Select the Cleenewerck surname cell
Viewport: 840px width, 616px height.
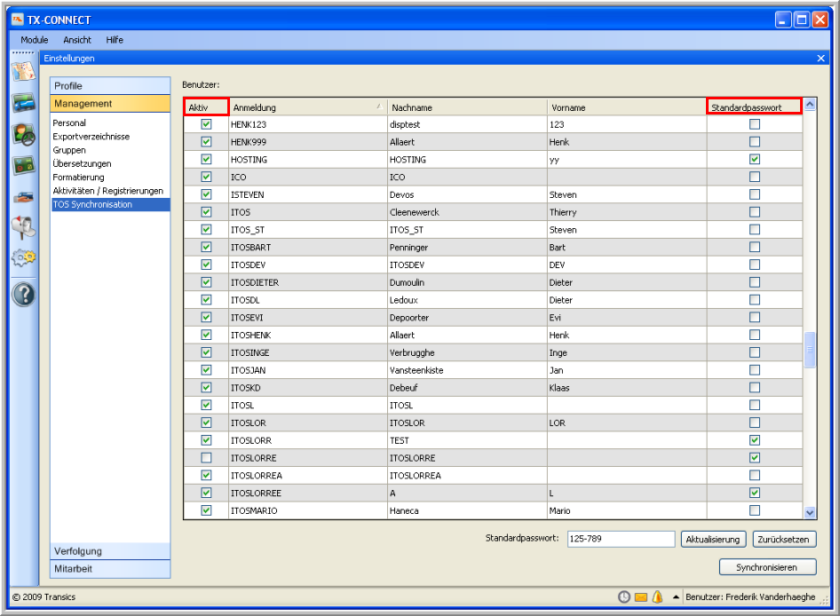[x=467, y=212]
